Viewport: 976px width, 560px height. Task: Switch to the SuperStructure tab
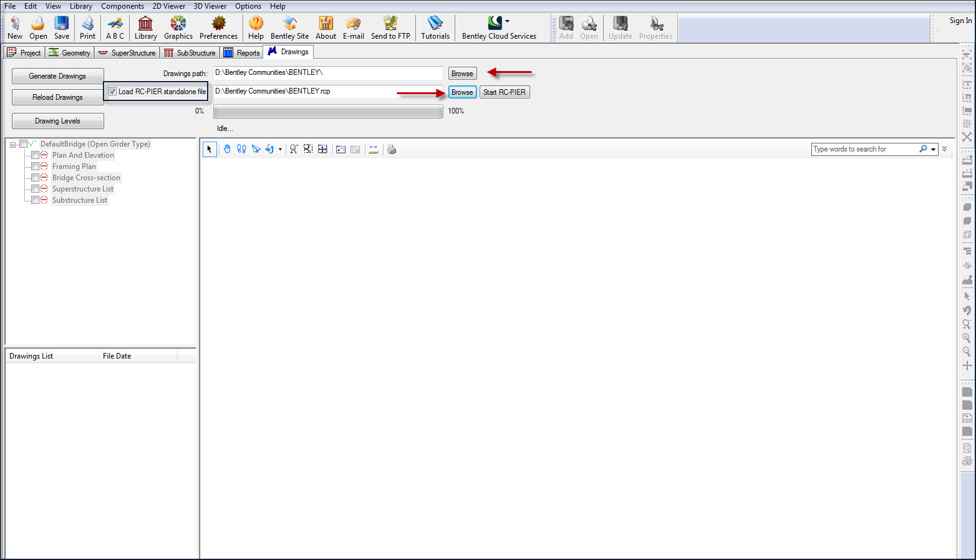click(127, 53)
